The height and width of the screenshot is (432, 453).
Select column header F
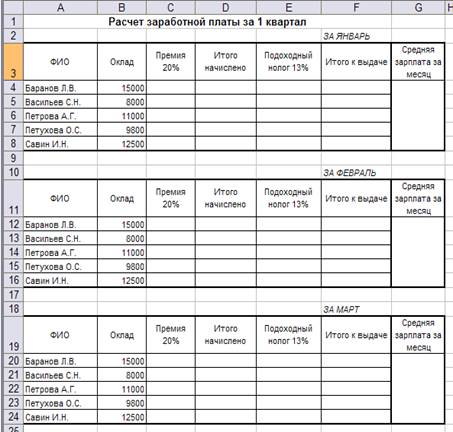coord(356,7)
